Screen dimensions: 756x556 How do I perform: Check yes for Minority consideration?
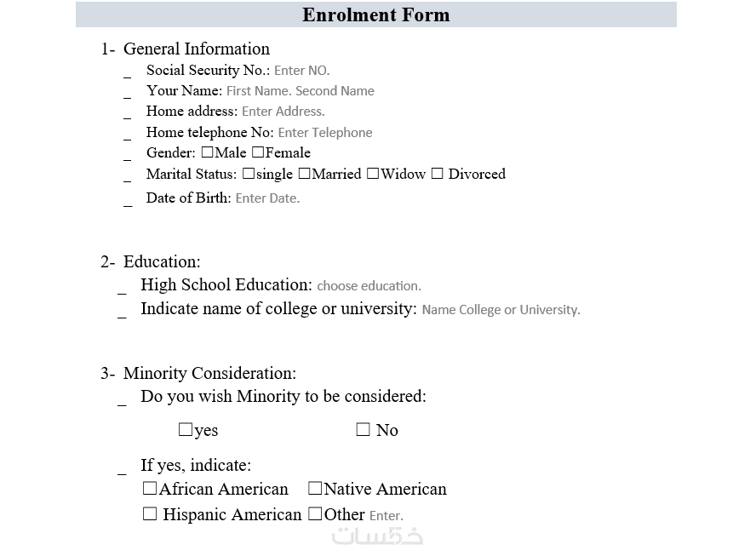pos(186,430)
